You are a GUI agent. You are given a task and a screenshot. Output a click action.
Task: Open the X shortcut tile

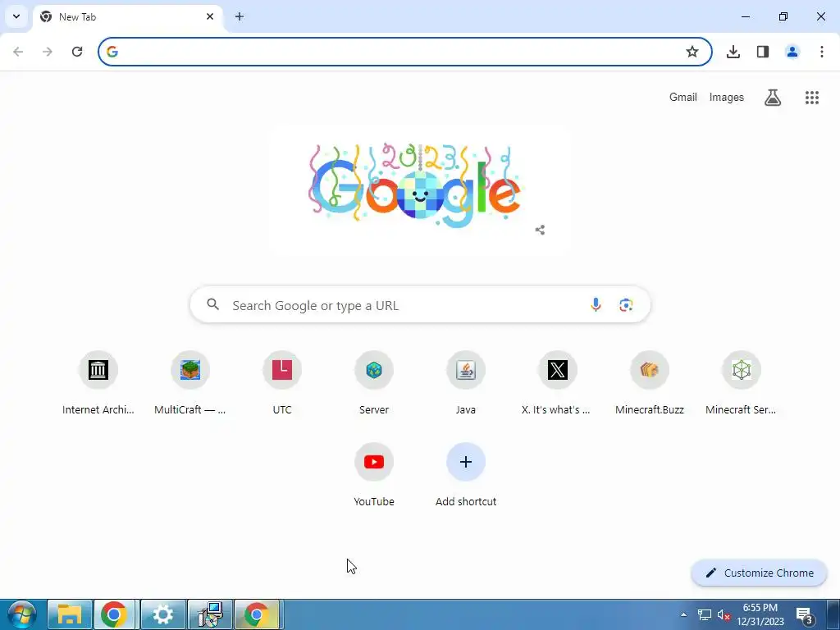click(x=558, y=383)
